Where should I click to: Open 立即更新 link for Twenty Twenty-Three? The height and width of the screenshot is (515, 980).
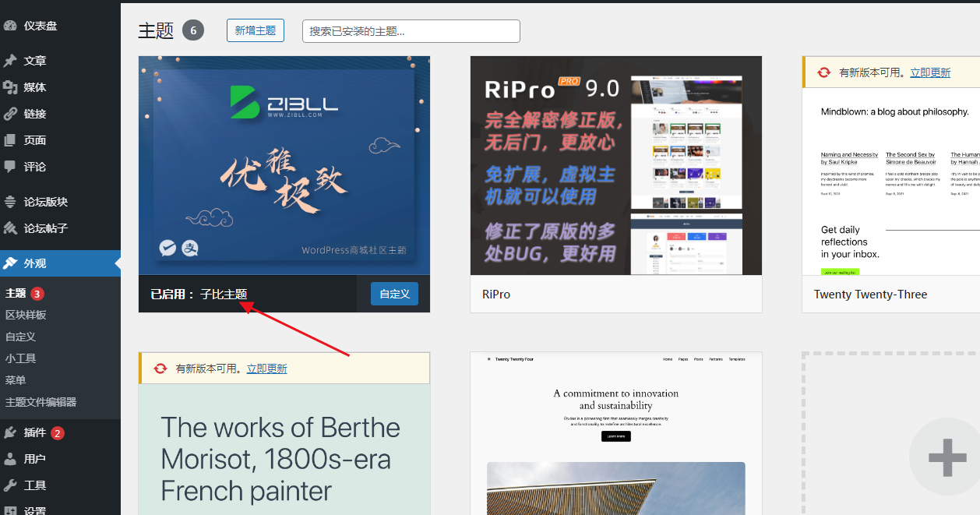point(931,72)
